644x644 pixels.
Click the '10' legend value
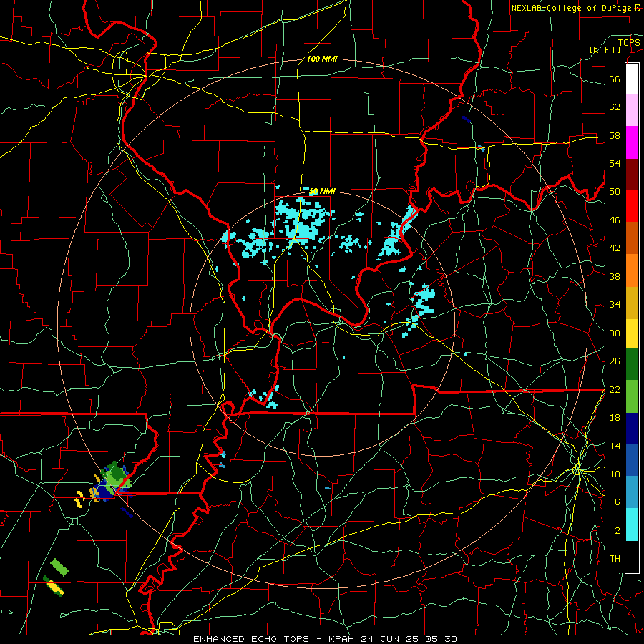tap(615, 474)
